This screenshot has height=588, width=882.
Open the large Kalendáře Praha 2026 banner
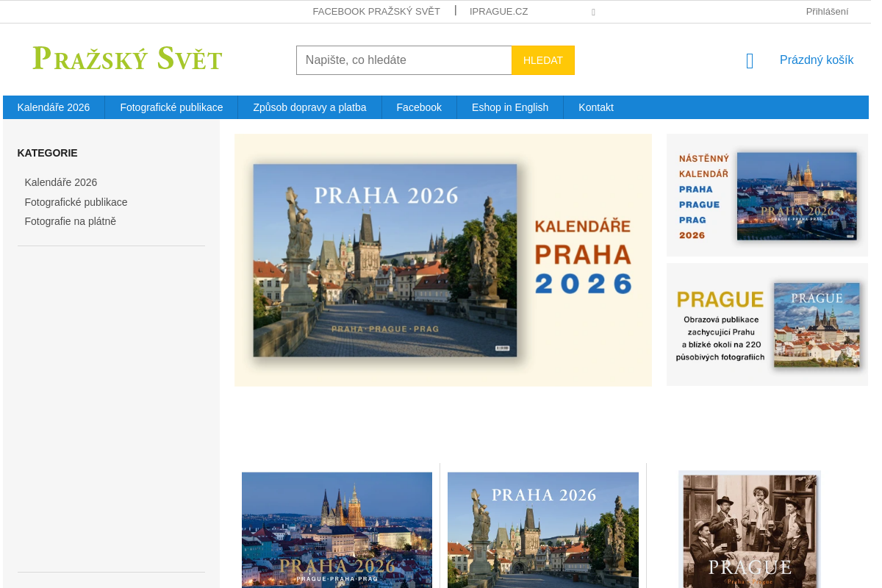coord(443,260)
